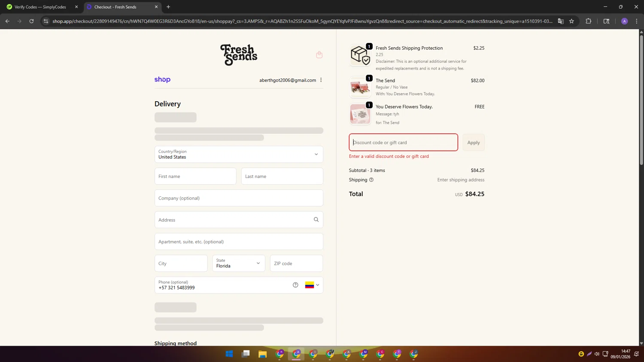Open the cart bag icon
644x362 pixels.
coord(319,54)
